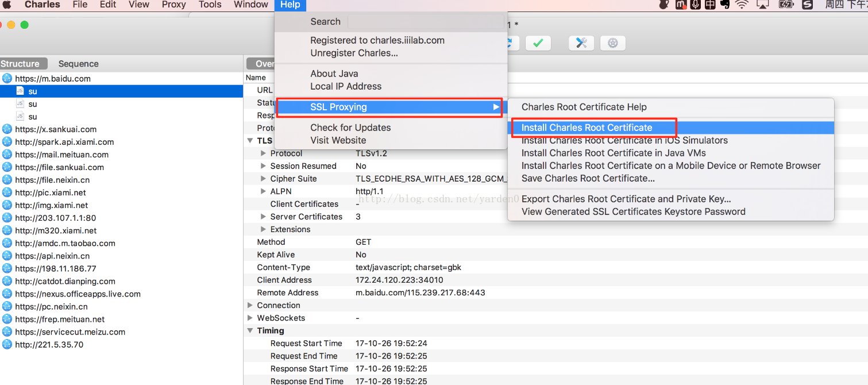This screenshot has height=385, width=868.
Task: Collapse the Timing section triangle
Action: click(250, 330)
